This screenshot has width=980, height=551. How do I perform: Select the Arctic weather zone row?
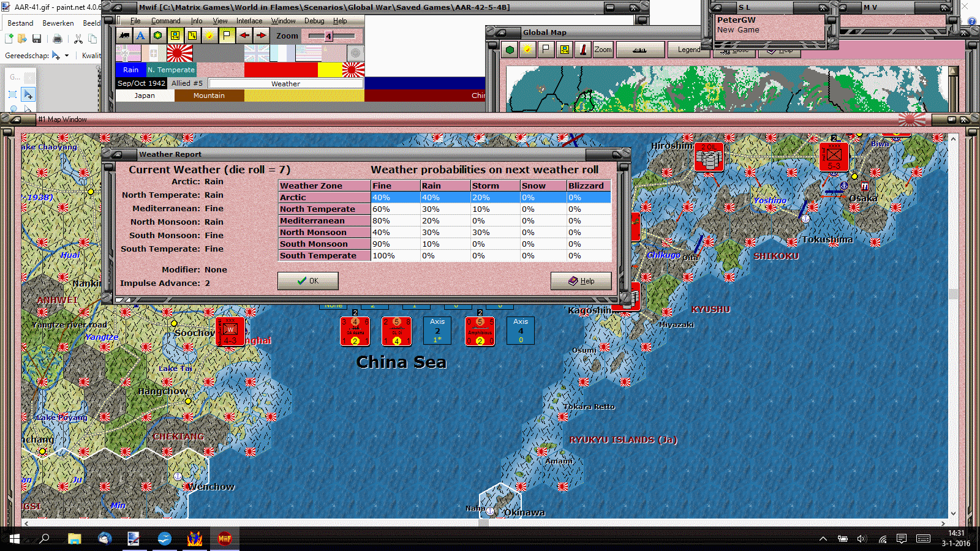click(x=445, y=197)
